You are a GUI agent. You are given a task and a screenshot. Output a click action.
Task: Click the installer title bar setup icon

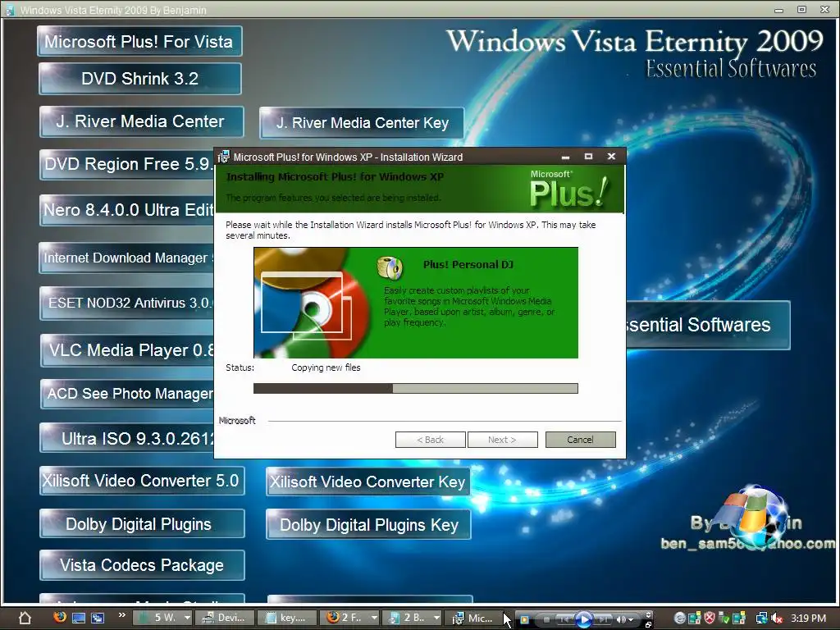point(223,157)
